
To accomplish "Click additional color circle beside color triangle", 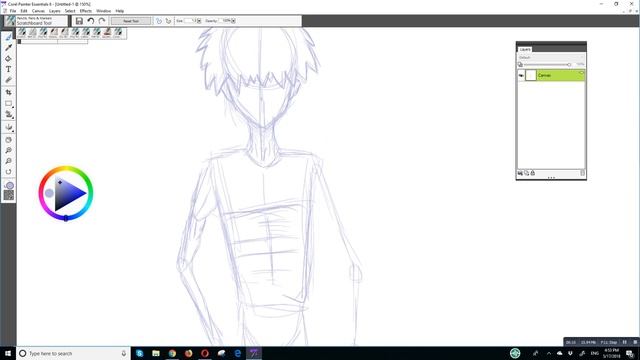I will pyautogui.click(x=49, y=193).
